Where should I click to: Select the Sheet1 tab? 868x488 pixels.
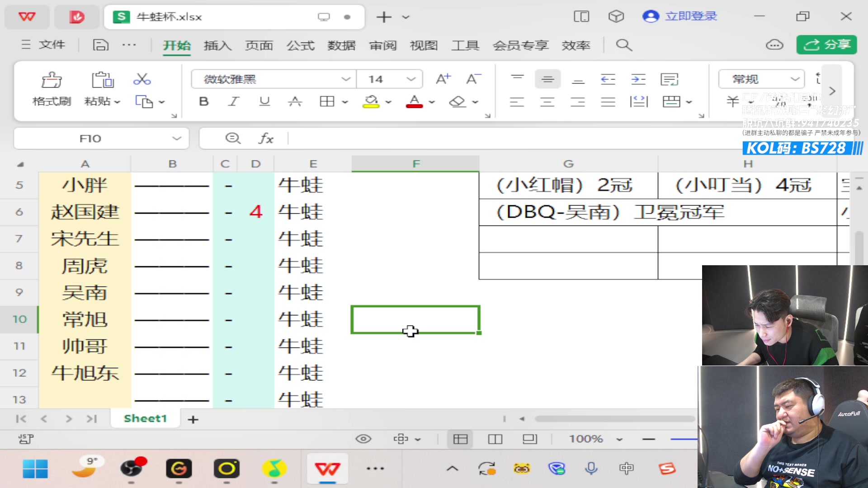145,418
